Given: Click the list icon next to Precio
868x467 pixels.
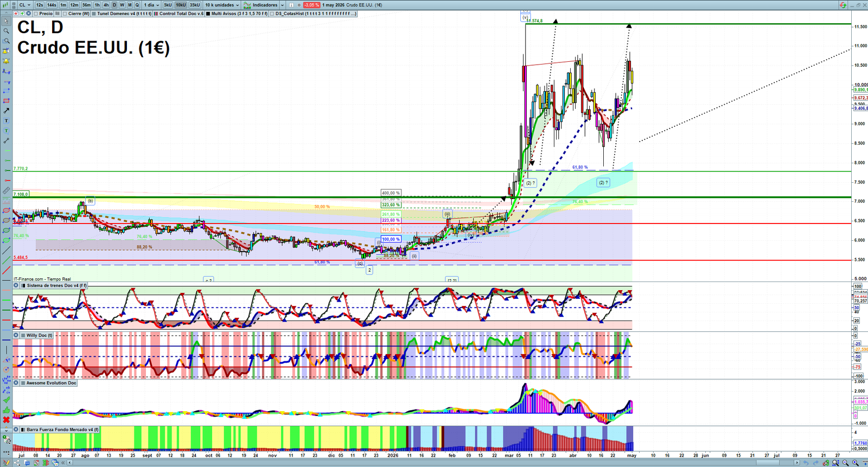Looking at the screenshot, I should click(57, 14).
